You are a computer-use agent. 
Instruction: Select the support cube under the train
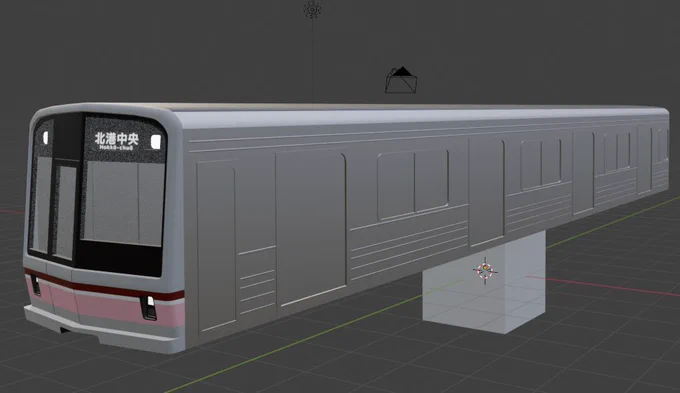(484, 283)
